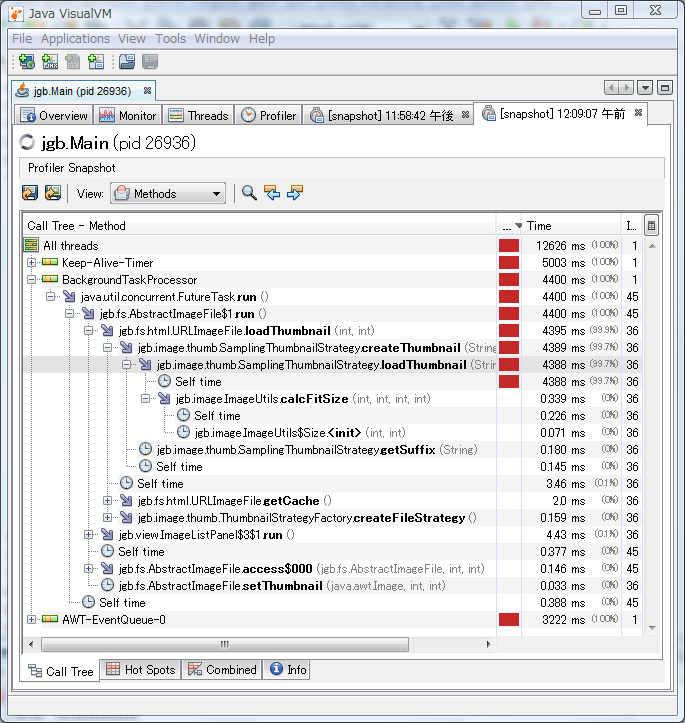
Task: Open the Methods view combo box
Action: 168,193
